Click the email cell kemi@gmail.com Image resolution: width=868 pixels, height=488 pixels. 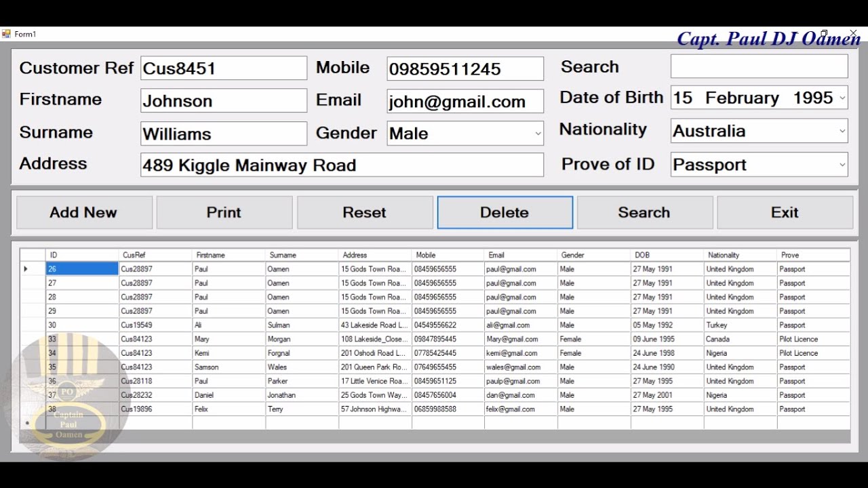pos(521,353)
